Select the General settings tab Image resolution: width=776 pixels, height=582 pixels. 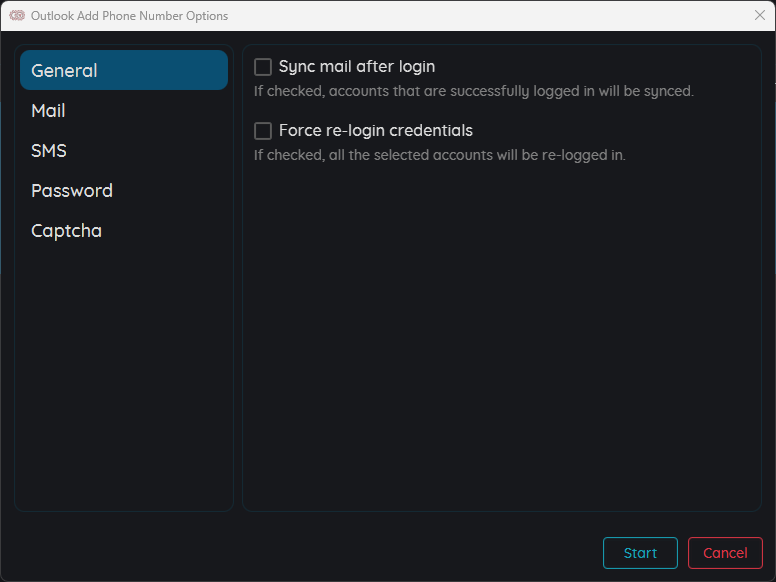coord(124,70)
